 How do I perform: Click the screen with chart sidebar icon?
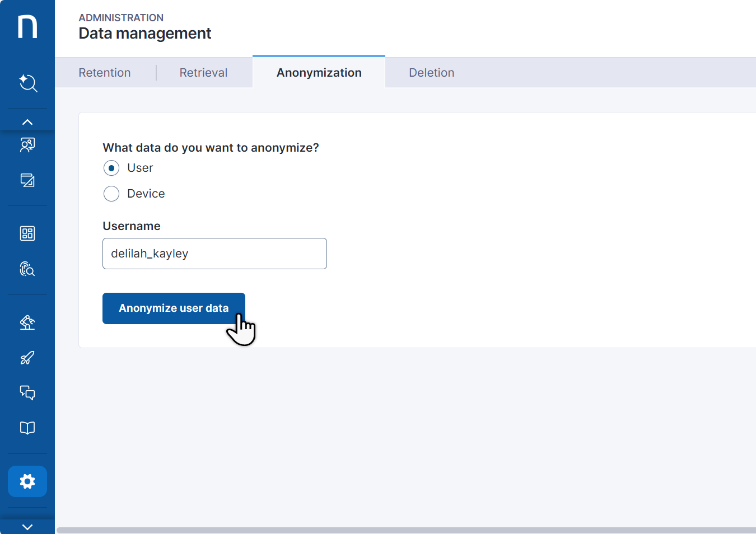coord(27,180)
